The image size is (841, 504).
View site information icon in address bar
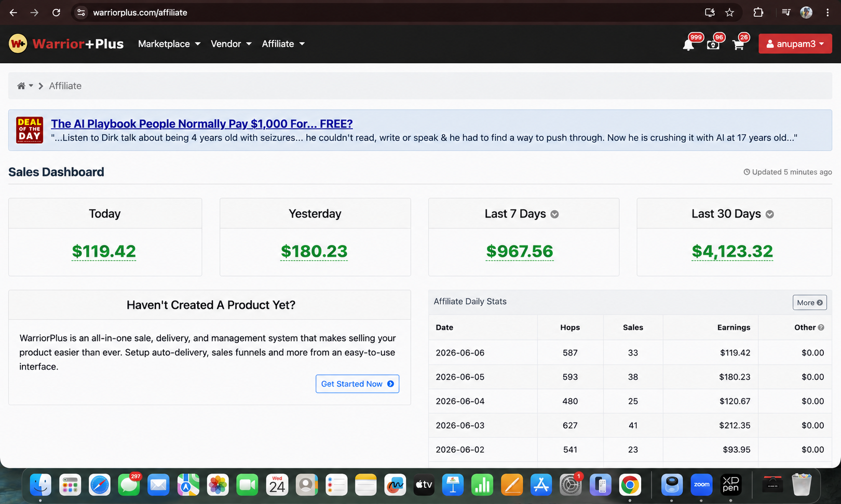coord(81,12)
